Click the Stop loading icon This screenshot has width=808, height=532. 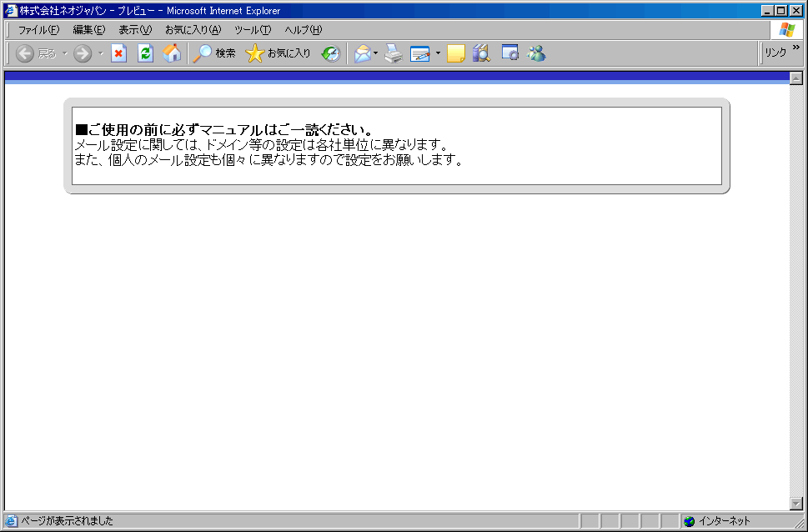pos(118,53)
